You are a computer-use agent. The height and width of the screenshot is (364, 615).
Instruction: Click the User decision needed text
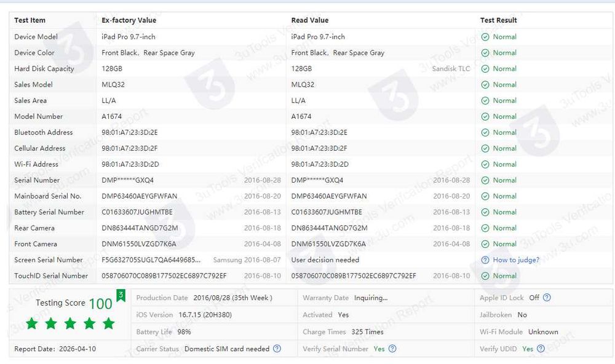(325, 260)
